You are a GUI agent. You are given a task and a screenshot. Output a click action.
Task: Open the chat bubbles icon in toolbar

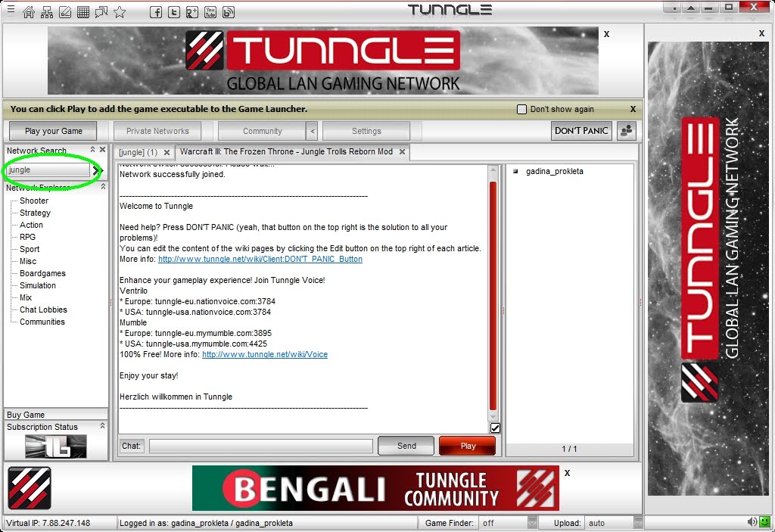101,12
